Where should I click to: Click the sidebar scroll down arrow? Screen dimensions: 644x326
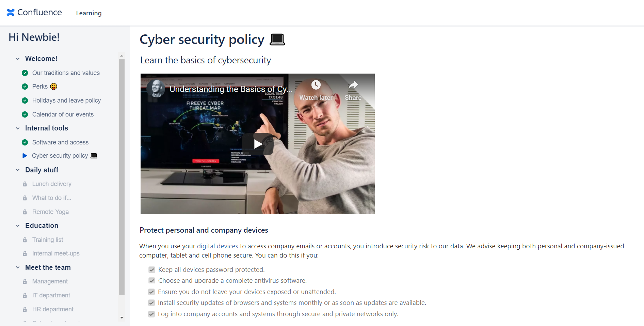point(122,317)
